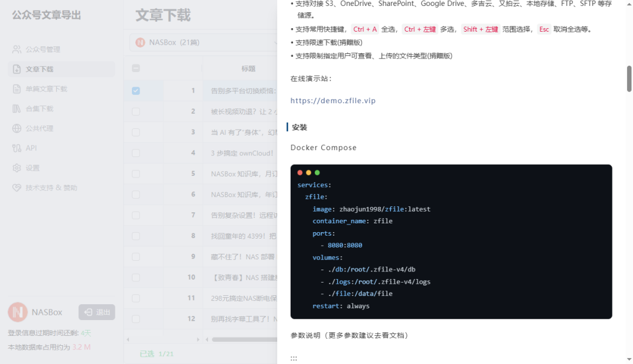Viewport: 633px width, 364px height.
Task: Click the 单篇文章下载 document icon
Action: (x=17, y=89)
